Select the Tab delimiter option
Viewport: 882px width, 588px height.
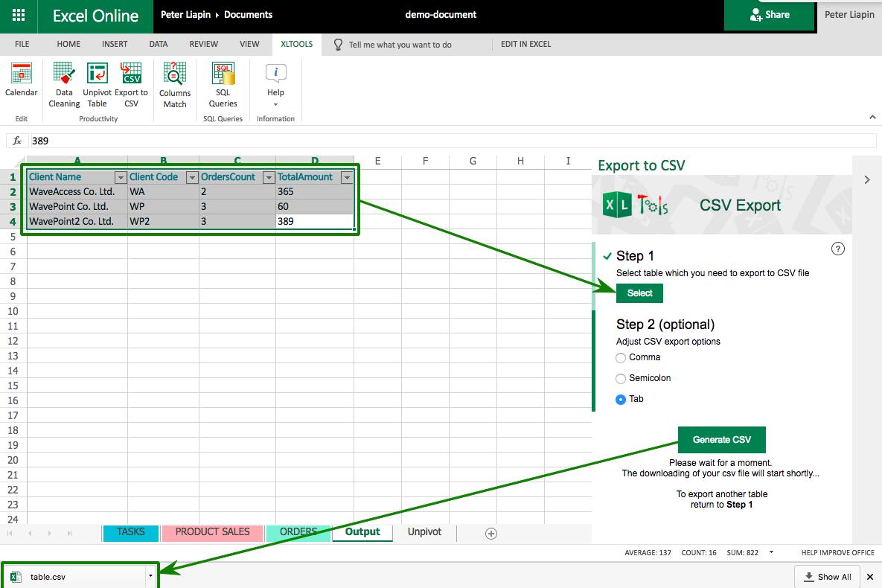[x=621, y=400]
